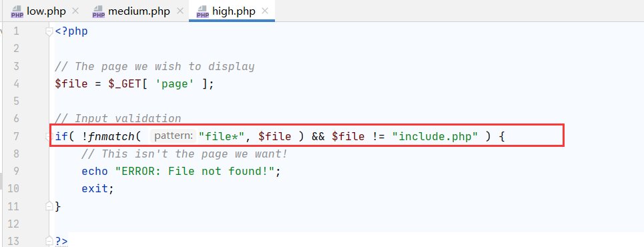
Task: Click the PHP file icon on high.php tab
Action: (x=203, y=11)
